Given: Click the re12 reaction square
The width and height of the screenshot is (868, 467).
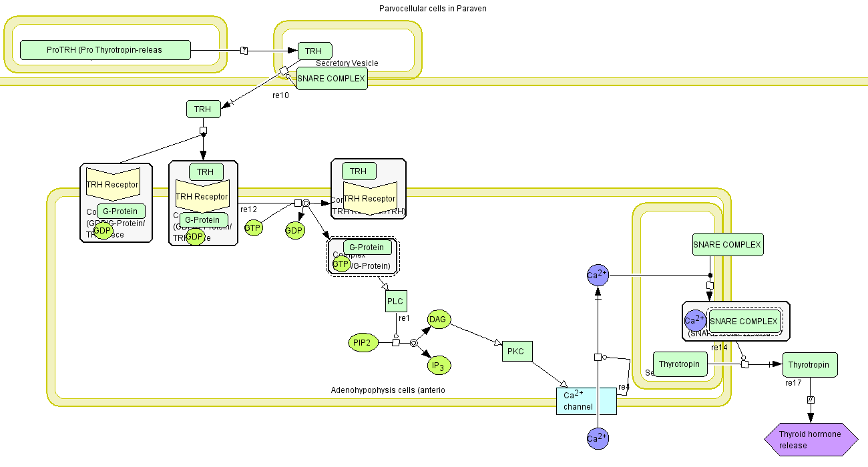Looking at the screenshot, I should pos(298,203).
